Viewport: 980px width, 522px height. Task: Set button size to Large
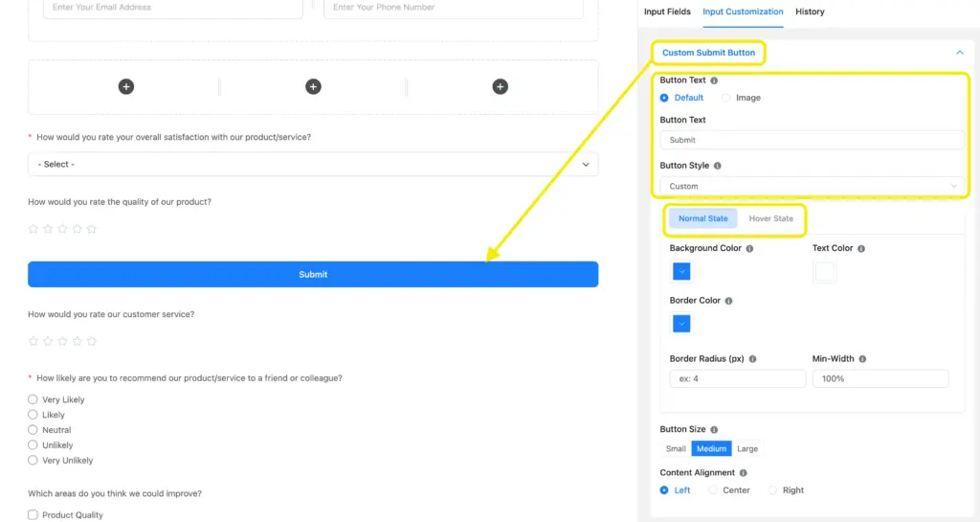pos(746,449)
